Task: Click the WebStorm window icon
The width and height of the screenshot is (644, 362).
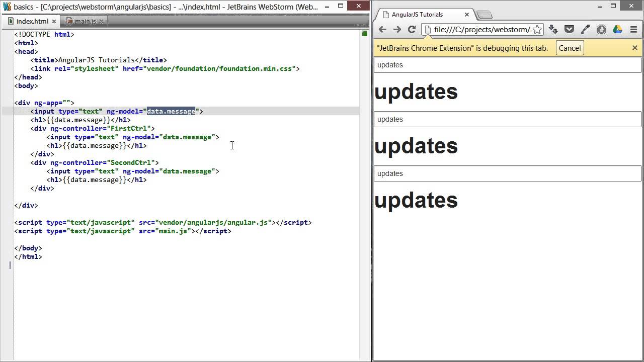Action: click(7, 7)
